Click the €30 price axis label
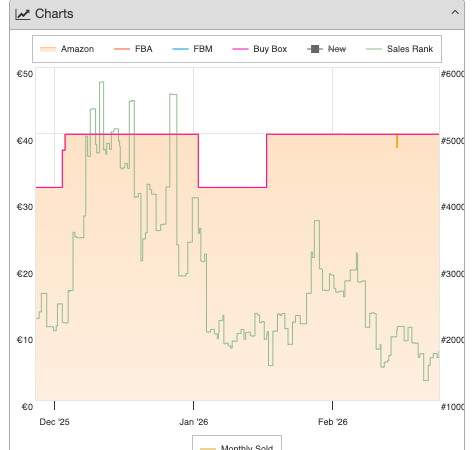This screenshot has width=474, height=450. pyautogui.click(x=25, y=207)
